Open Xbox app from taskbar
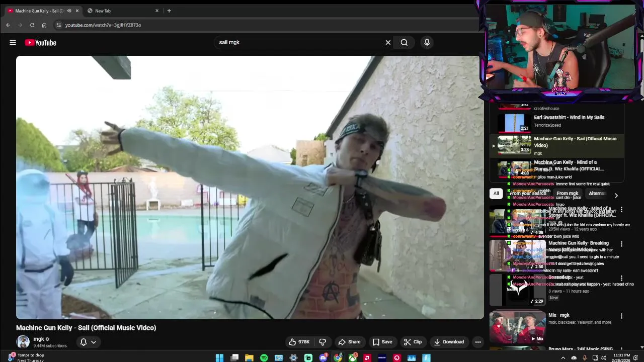Screen dimensions: 644x362 click(x=353, y=358)
